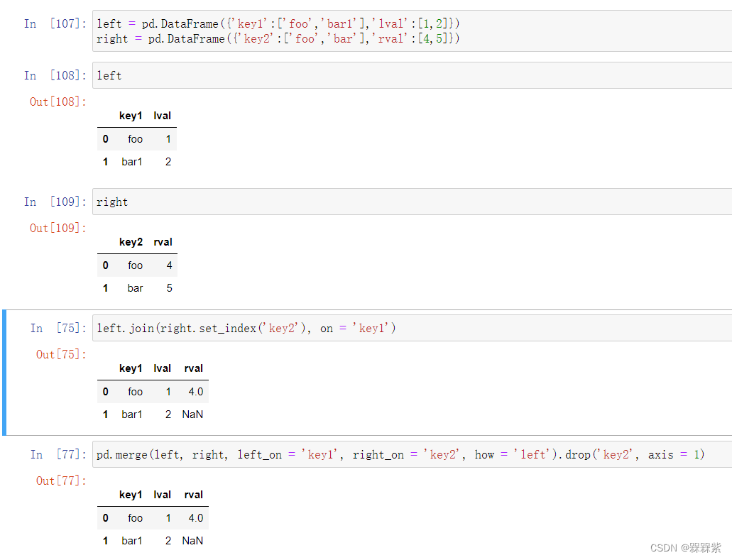732x560 pixels.
Task: Click the rval value 5 in the right DataFrame
Action: coord(168,287)
